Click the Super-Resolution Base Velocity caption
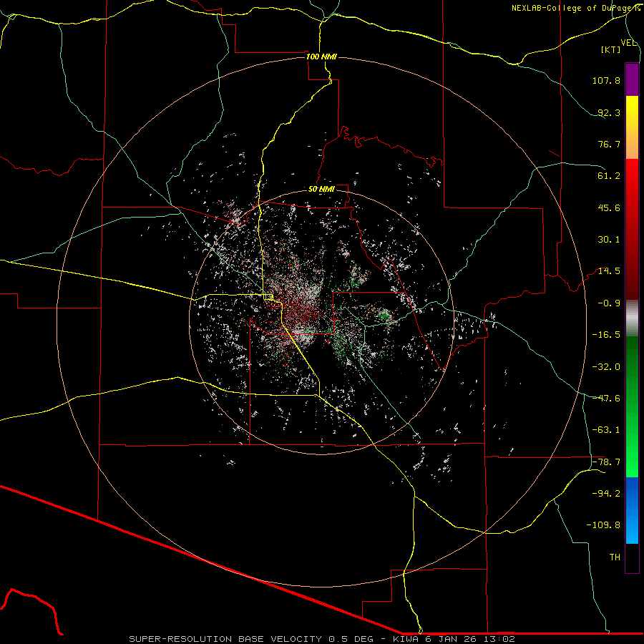This screenshot has height=644, width=644. tap(321, 639)
